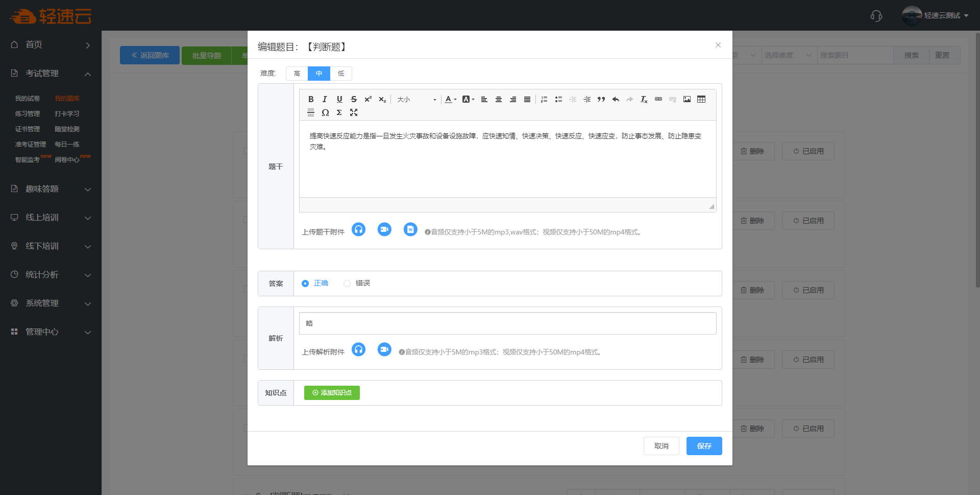Insert a numbered list

pos(544,99)
